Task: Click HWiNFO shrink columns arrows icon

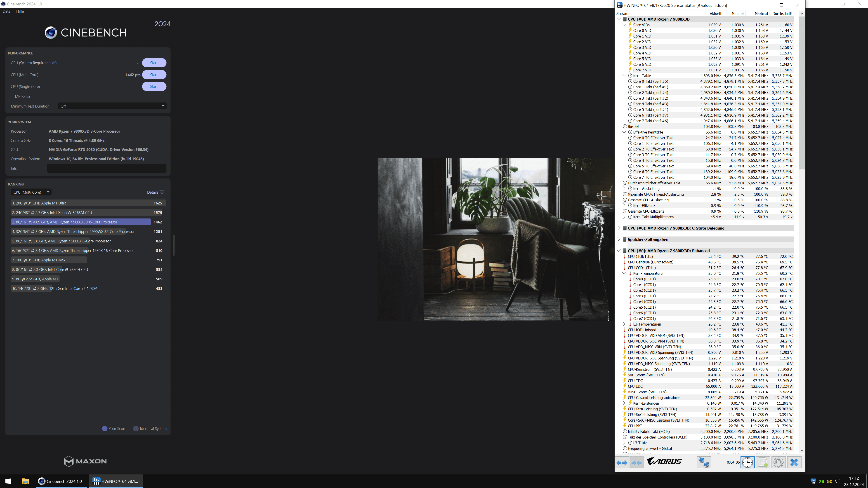Action: point(636,462)
